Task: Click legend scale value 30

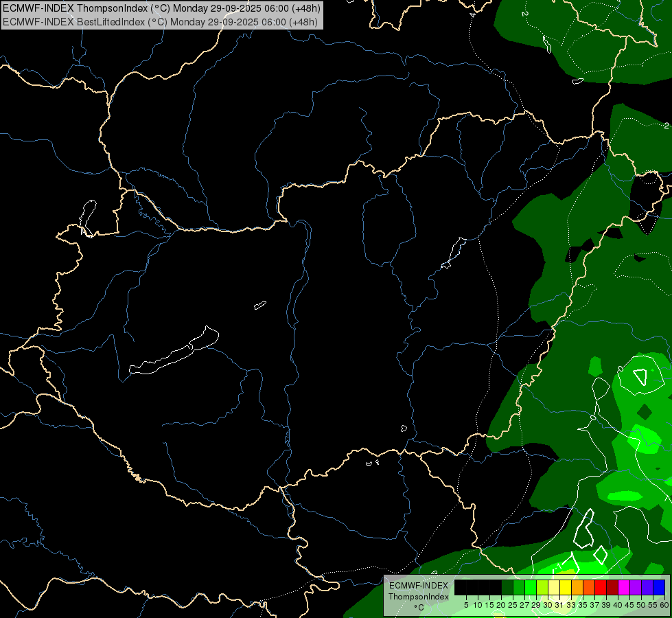Action: pos(548,605)
